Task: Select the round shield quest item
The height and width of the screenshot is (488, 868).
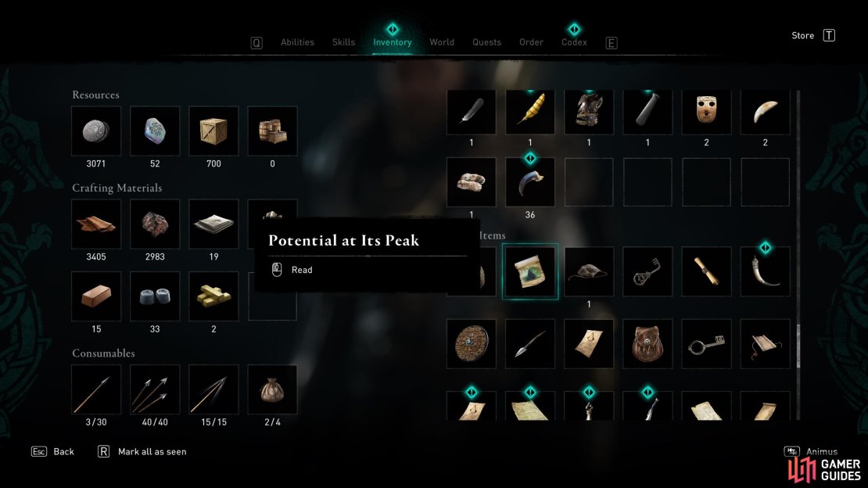Action: pyautogui.click(x=472, y=344)
